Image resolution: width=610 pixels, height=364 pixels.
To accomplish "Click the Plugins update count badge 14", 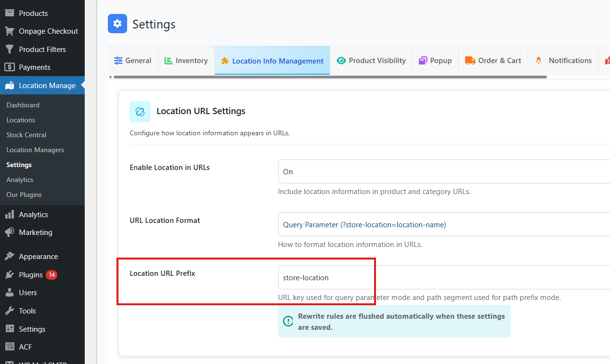I will [52, 275].
